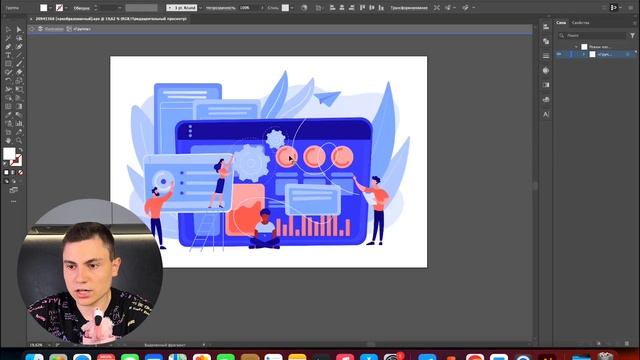Click the first orange circle in artwork

coord(287,157)
